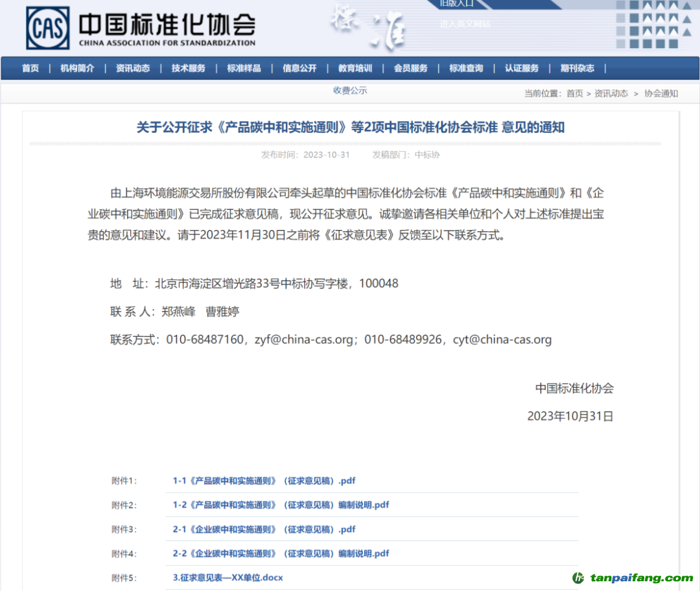Click 协会通知 in the breadcrumb
The image size is (700, 591).
tap(660, 93)
